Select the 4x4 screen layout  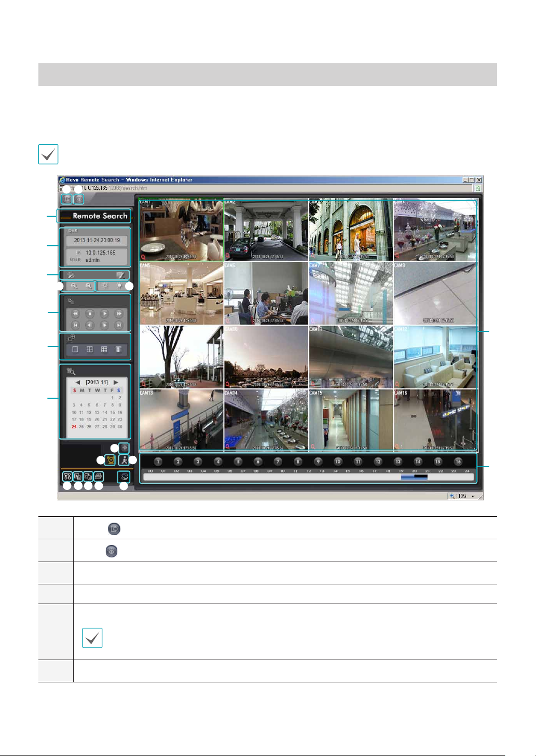click(x=119, y=349)
